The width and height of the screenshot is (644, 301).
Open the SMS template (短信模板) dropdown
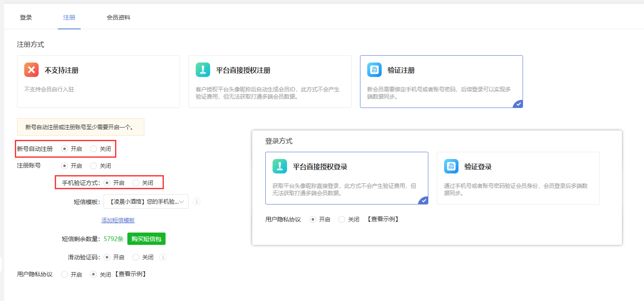(x=146, y=202)
